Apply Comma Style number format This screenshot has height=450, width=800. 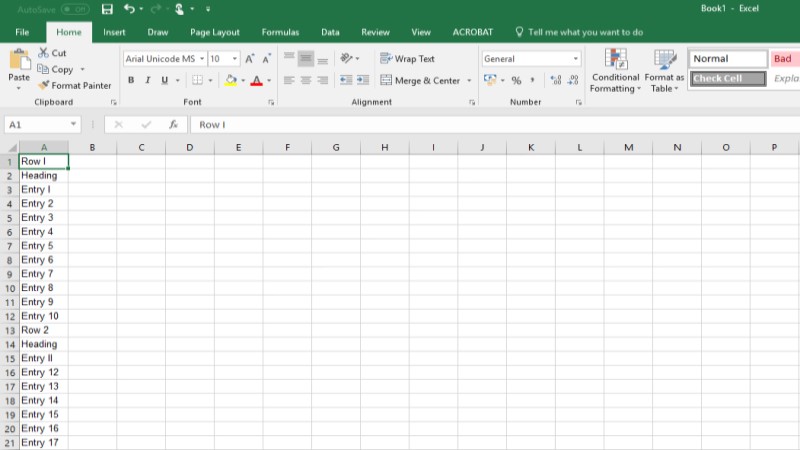tap(532, 80)
